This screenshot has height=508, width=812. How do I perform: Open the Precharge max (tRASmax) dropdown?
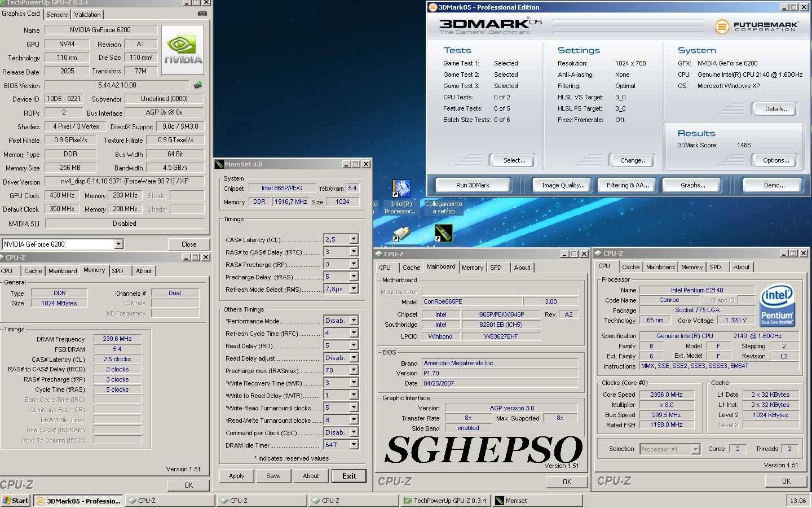[354, 370]
